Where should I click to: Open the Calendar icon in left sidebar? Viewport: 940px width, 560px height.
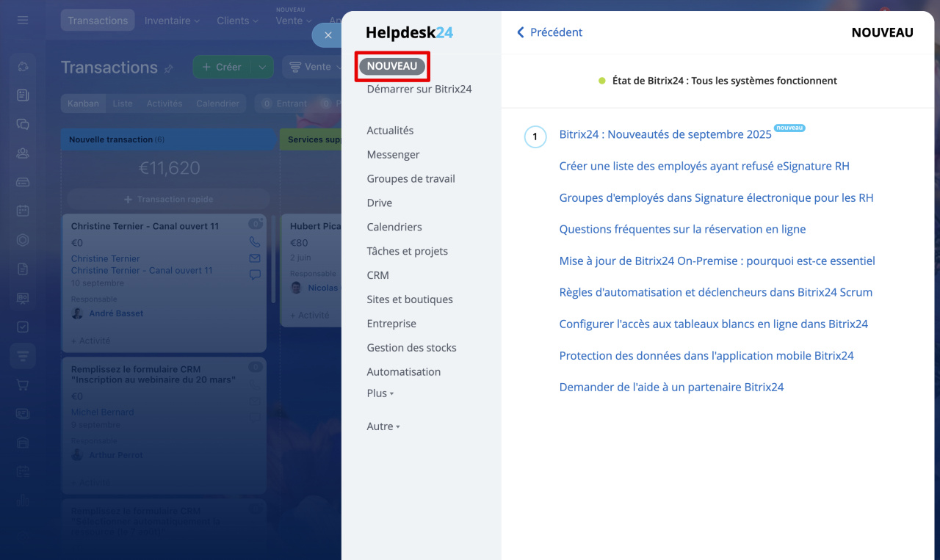[23, 211]
